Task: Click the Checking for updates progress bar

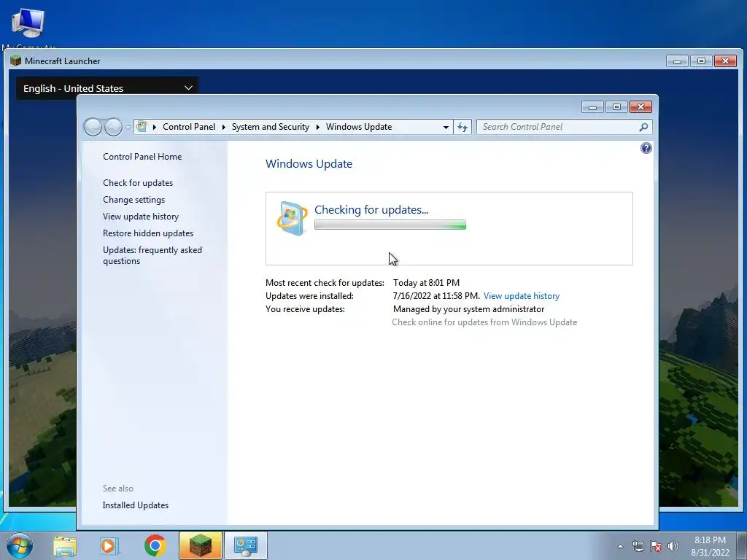Action: 390,225
